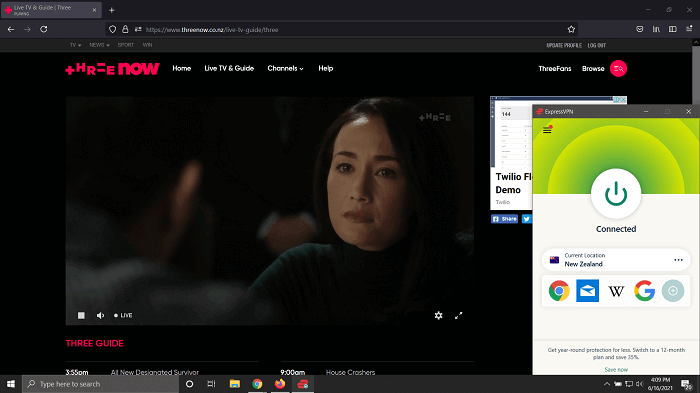Open ThreeFans link
700x393 pixels.
(x=555, y=68)
